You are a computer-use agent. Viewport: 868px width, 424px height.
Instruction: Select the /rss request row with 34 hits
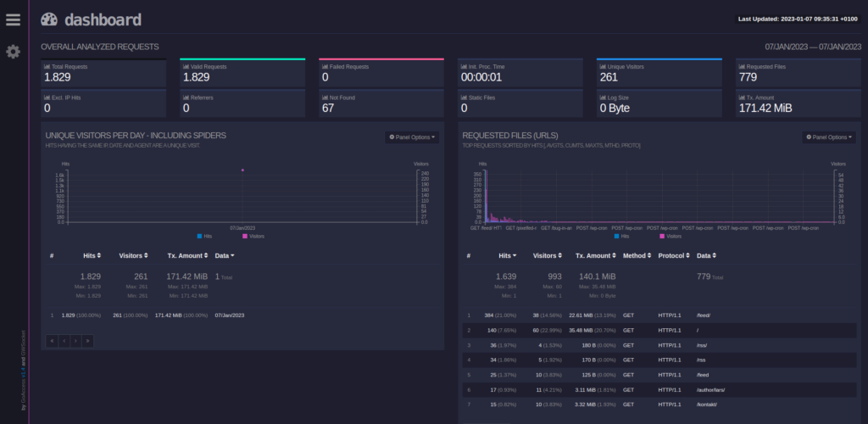click(x=659, y=360)
